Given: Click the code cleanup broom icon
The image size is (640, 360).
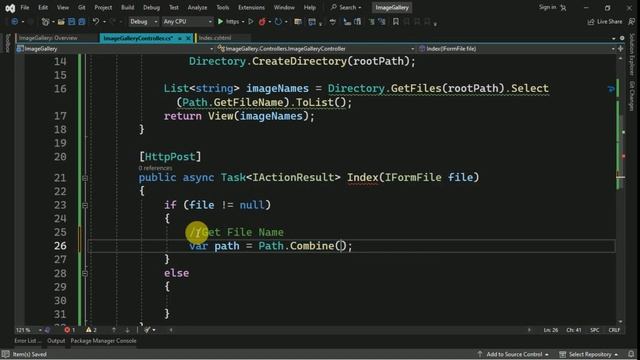Looking at the screenshot, I should 147,330.
